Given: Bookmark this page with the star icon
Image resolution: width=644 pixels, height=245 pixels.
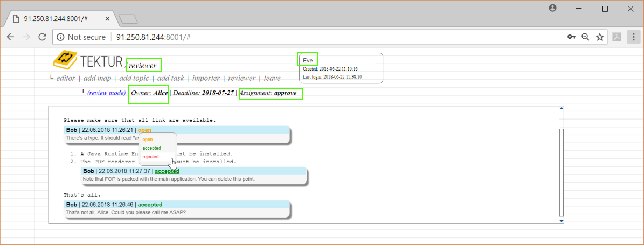Looking at the screenshot, I should pos(599,37).
